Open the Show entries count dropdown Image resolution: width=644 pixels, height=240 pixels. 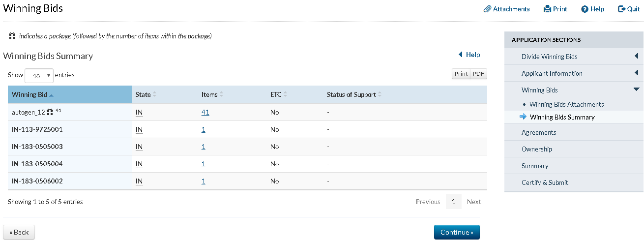[39, 76]
